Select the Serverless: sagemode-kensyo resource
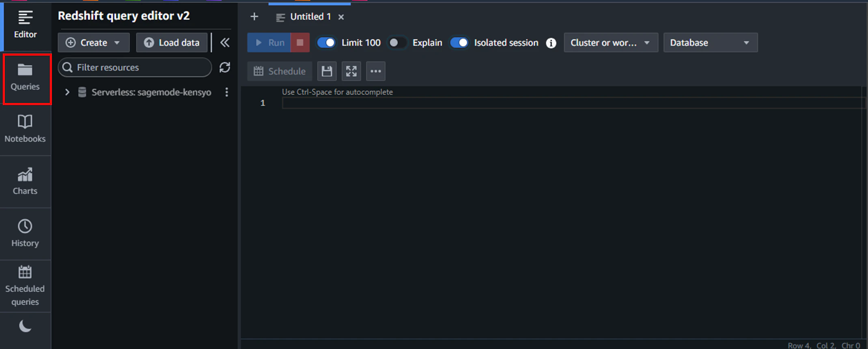868x349 pixels. point(151,92)
